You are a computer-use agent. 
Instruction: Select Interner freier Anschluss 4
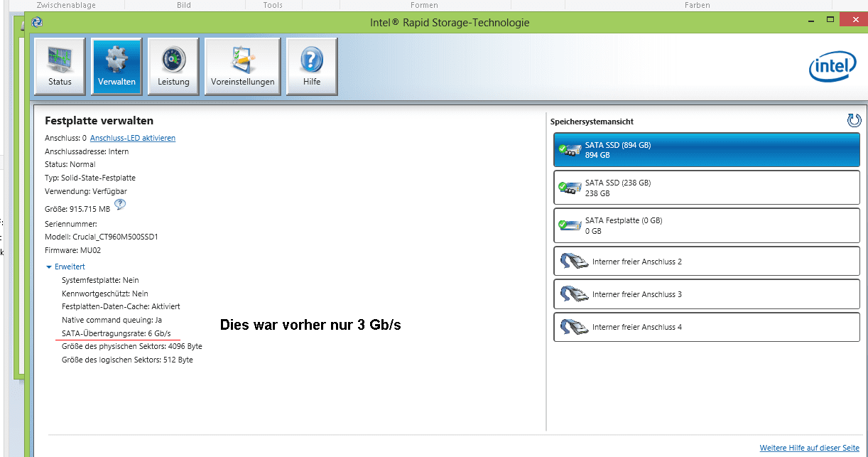(x=706, y=326)
